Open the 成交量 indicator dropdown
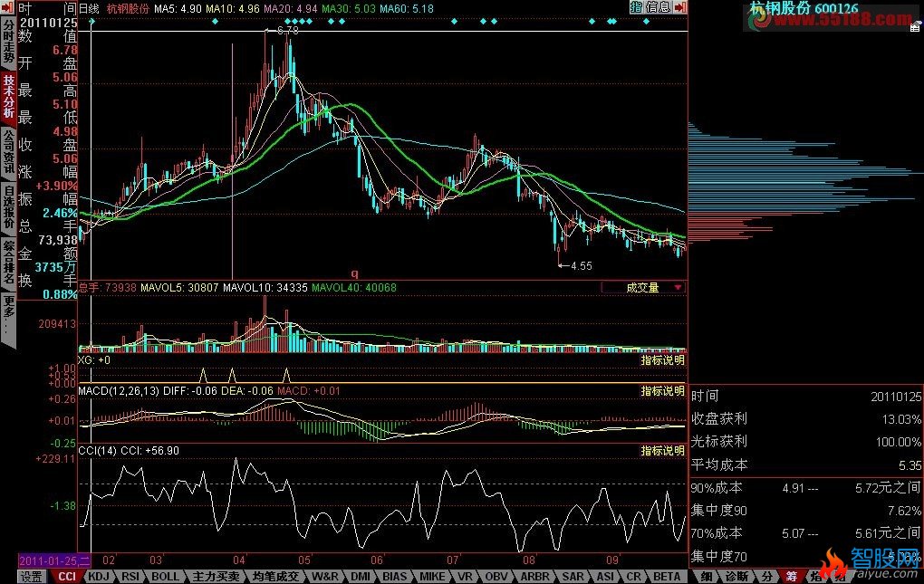This screenshot has height=584, width=924. [x=643, y=287]
